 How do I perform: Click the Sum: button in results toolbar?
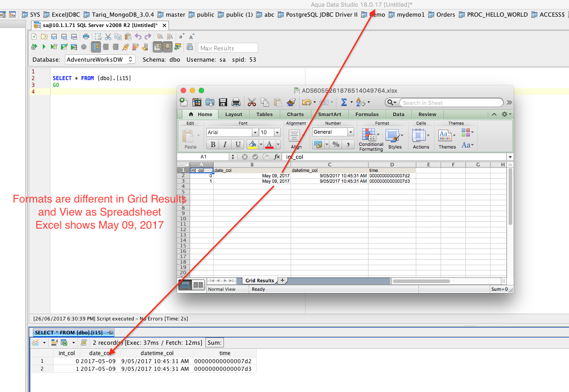point(214,342)
